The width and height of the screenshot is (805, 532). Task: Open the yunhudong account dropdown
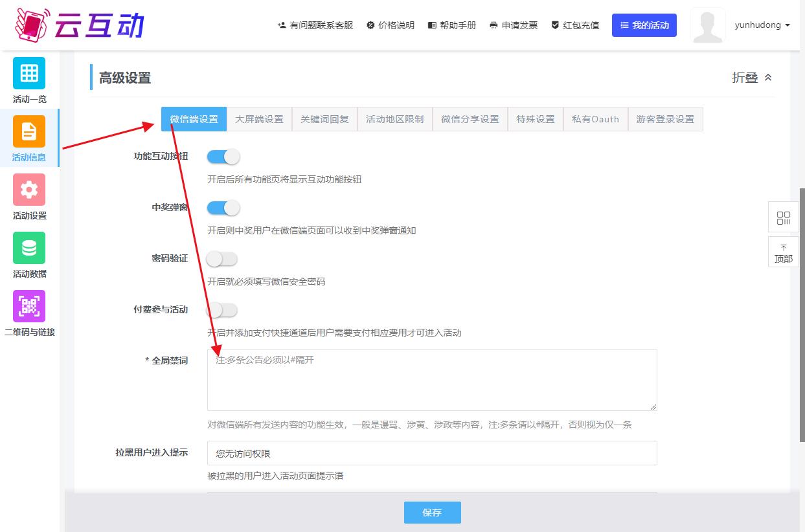pos(762,25)
